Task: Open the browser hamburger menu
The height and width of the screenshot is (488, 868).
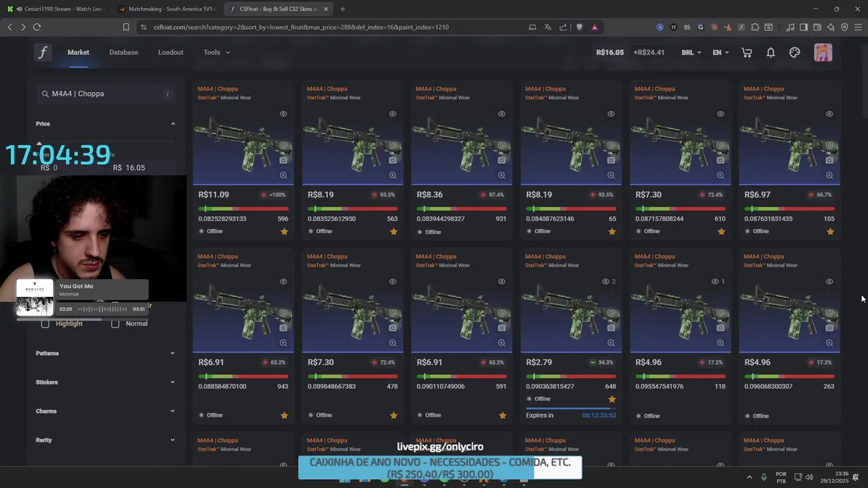Action: (858, 27)
